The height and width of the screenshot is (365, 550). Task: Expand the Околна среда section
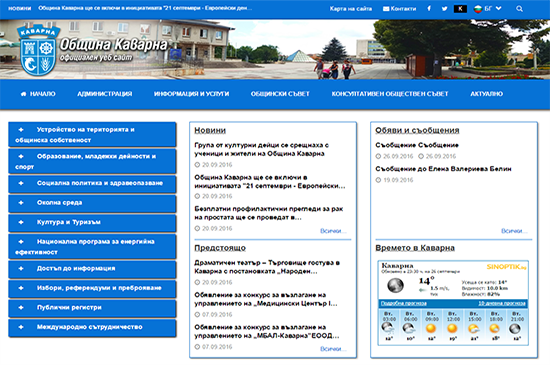92,203
